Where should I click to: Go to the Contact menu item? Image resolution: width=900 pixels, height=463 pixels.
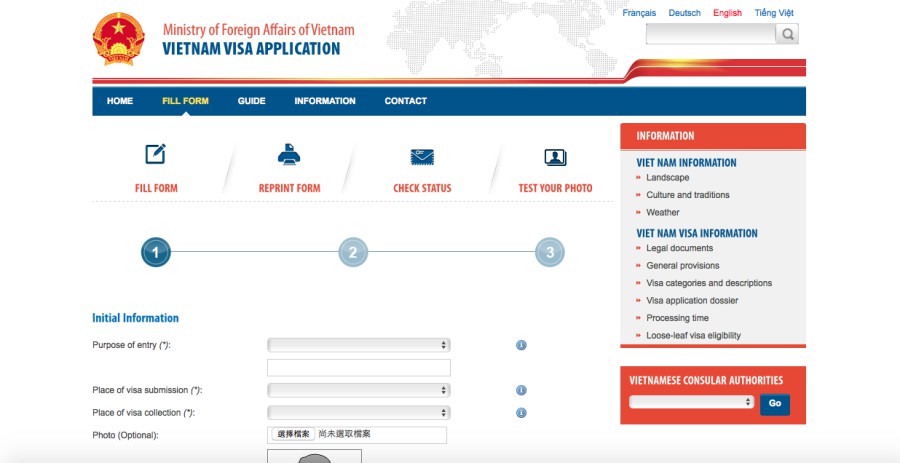pos(405,101)
